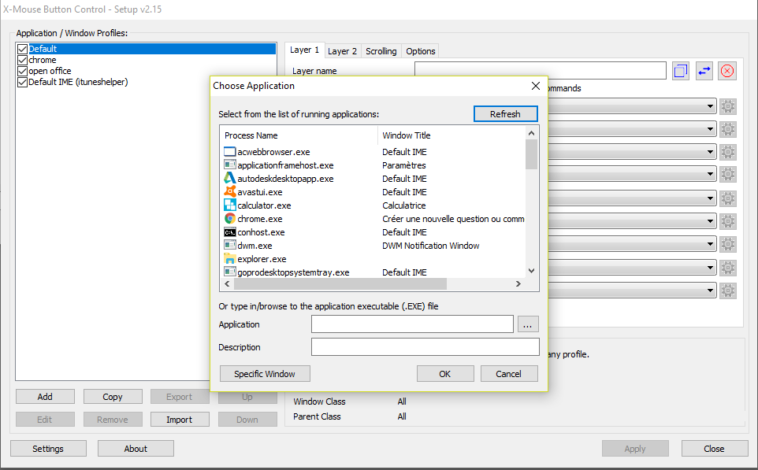Screen dimensions: 758x470
Task: Switch to the Layer 2 tab
Action: click(x=342, y=51)
